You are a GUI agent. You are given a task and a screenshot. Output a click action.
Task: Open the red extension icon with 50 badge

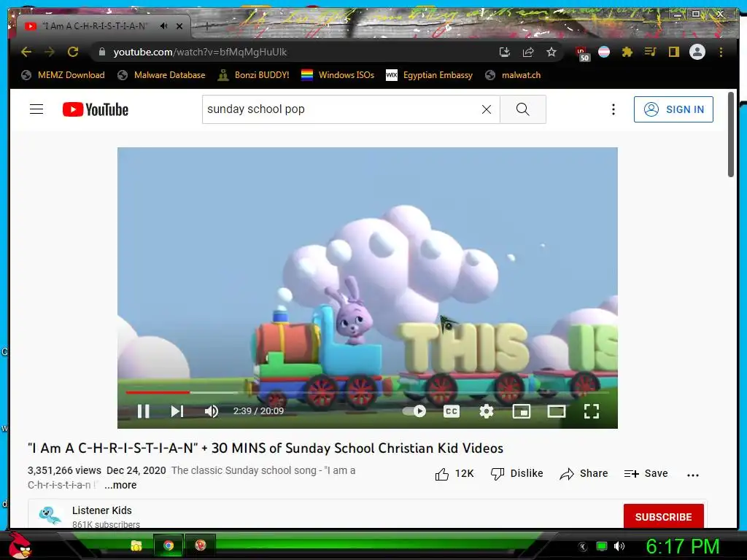582,54
